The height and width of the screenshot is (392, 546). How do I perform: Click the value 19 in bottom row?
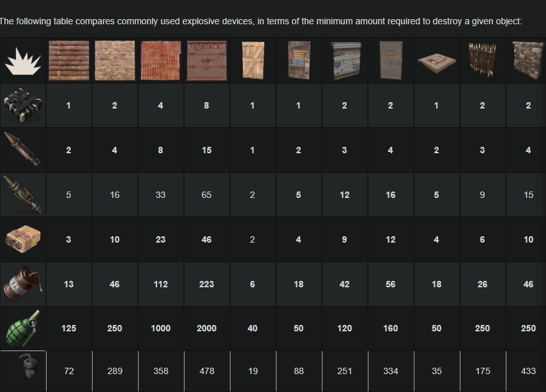253,371
